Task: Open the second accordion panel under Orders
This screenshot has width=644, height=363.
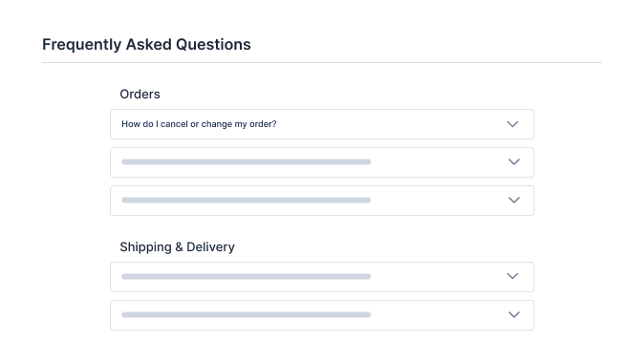Action: coord(322,162)
